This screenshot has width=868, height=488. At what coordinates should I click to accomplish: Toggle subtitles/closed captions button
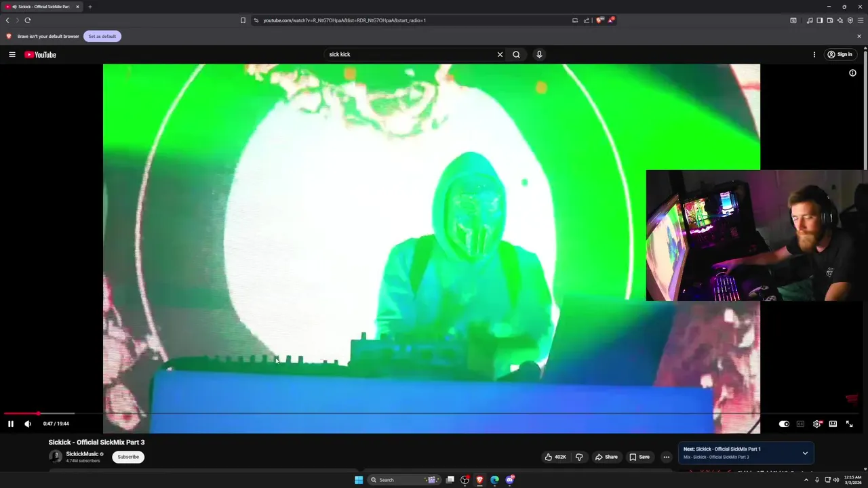pos(800,424)
